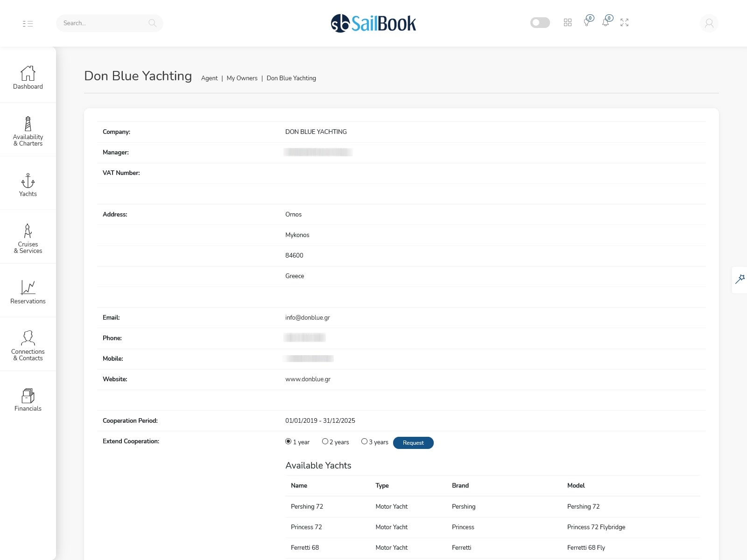Click the Agent breadcrumb link
747x560 pixels.
pos(209,78)
